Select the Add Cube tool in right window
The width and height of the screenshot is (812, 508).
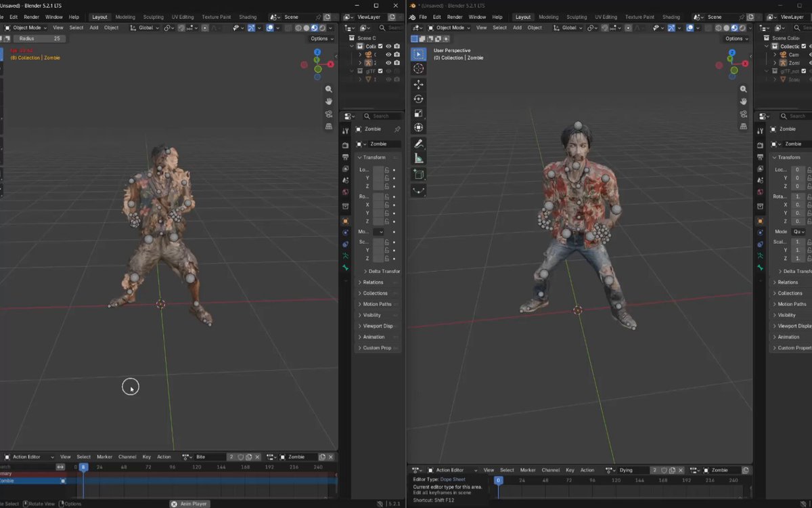pos(418,175)
